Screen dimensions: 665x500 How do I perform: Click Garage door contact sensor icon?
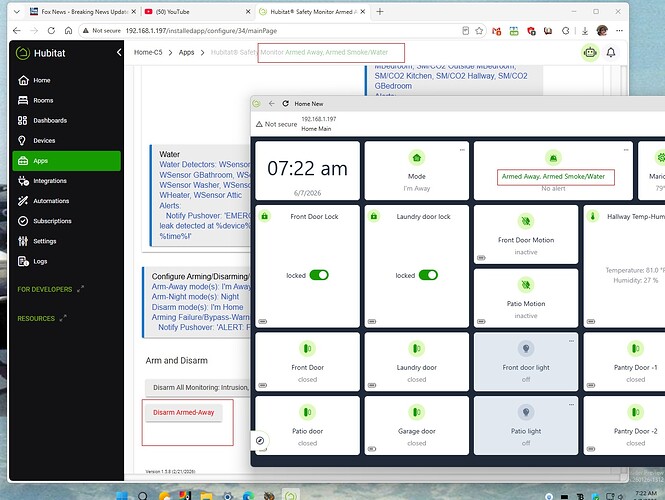click(x=416, y=412)
